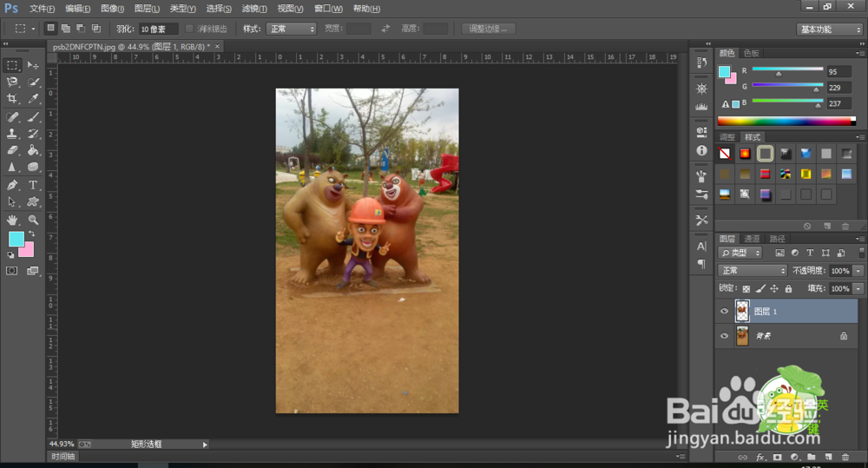Image resolution: width=868 pixels, height=468 pixels.
Task: Choose Intersect with Selection mode
Action: (95, 29)
